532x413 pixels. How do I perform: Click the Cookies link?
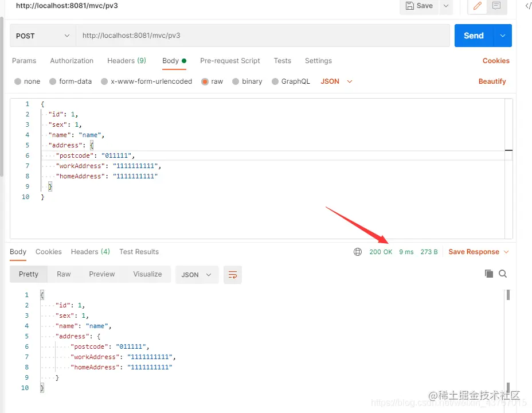(496, 61)
